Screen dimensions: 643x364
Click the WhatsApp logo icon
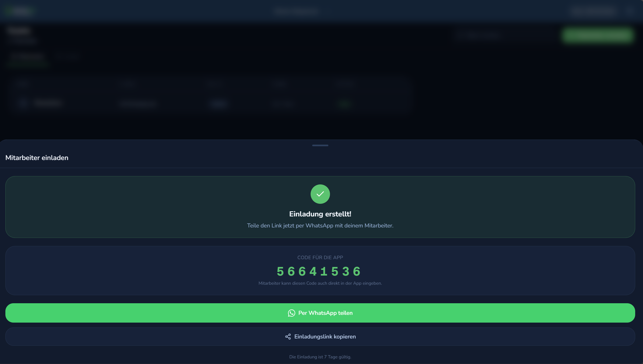point(291,313)
